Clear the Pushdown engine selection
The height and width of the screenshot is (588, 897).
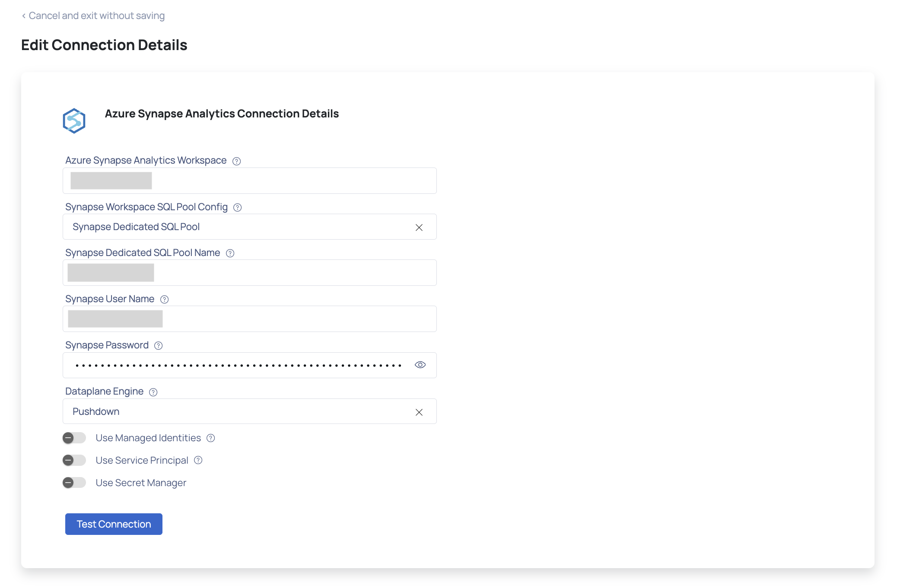point(419,412)
